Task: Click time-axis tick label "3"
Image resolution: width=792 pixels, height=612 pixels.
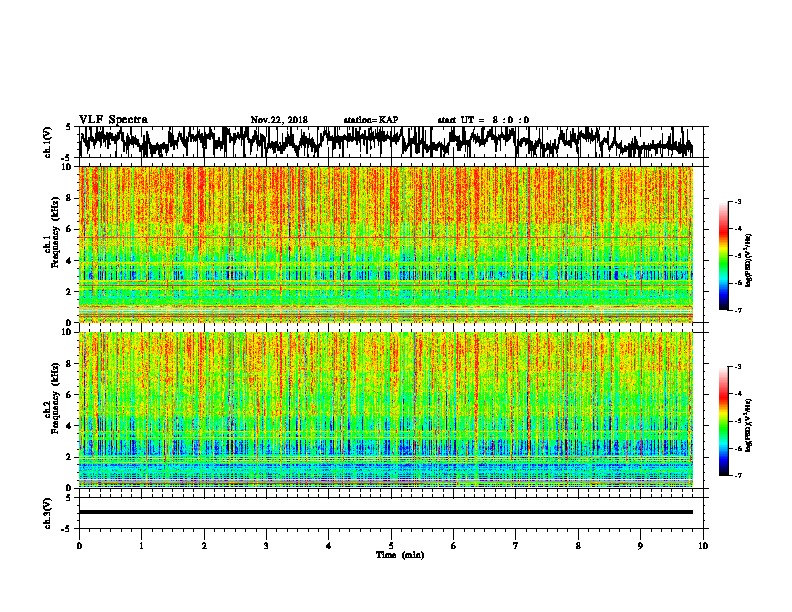Action: click(266, 546)
